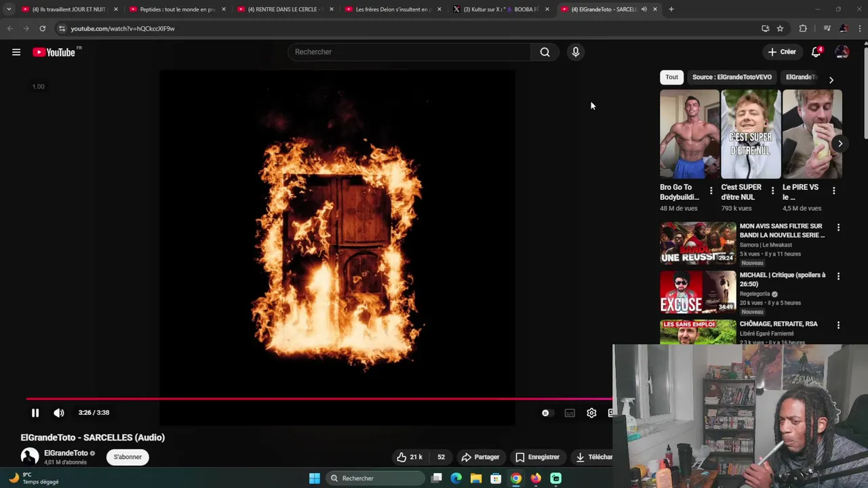The height and width of the screenshot is (488, 868).
Task: Open Chrome media controls icon
Action: pos(827,28)
